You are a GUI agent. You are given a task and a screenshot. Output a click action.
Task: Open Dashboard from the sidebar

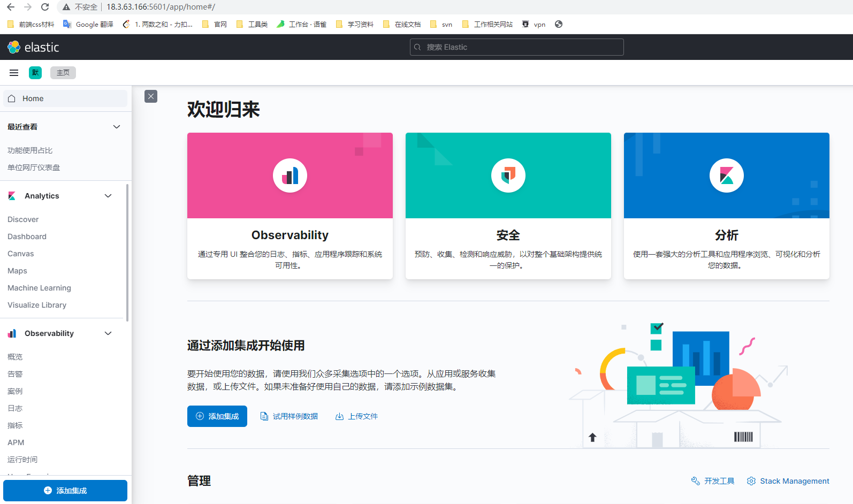[x=27, y=236]
